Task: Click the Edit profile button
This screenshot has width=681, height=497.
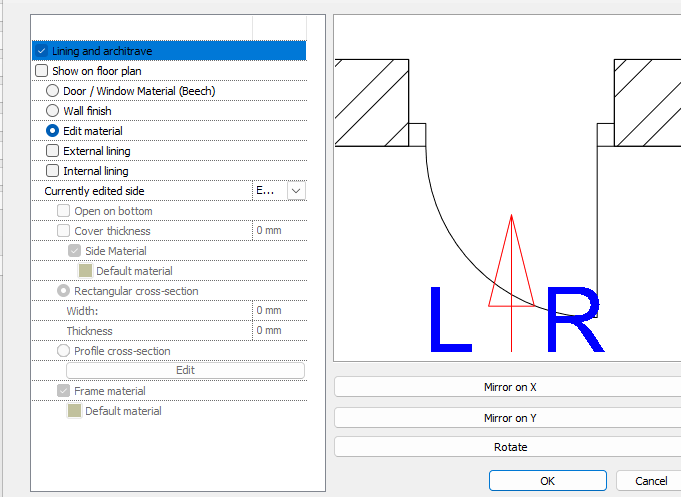Action: point(185,370)
